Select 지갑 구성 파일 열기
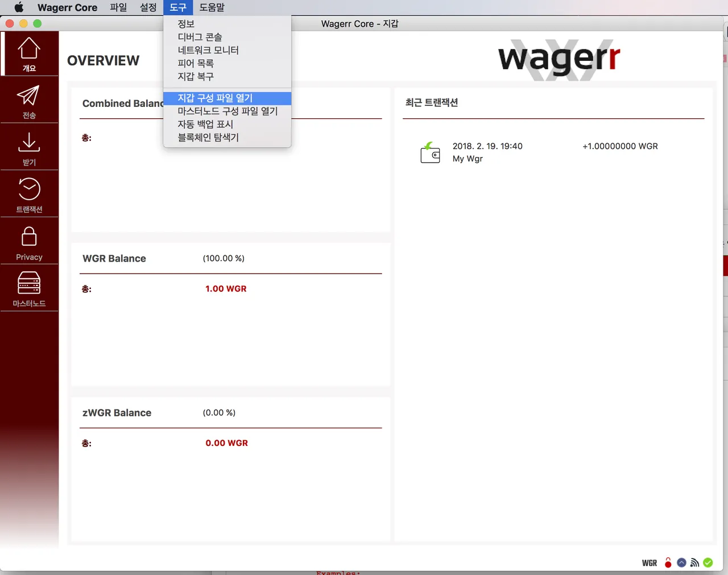Image resolution: width=728 pixels, height=575 pixels. (227, 98)
